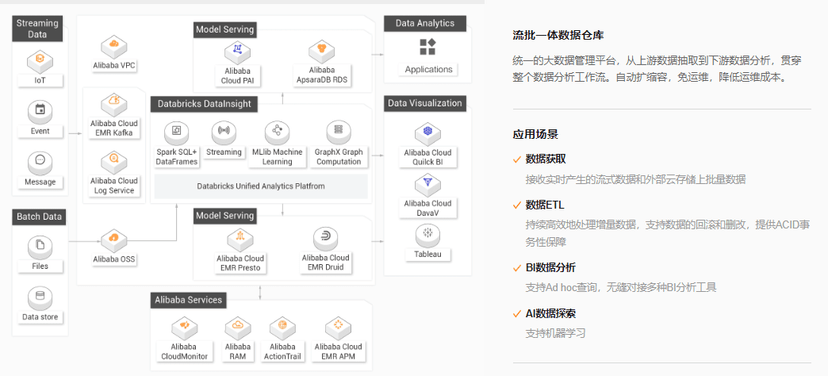
Task: Click the BI数据分析 scenario title
Action: (550, 268)
